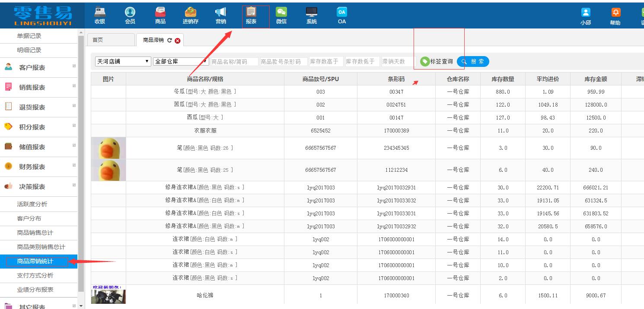Click the duck product thumbnail image
The image size is (644, 309).
pyautogui.click(x=108, y=148)
